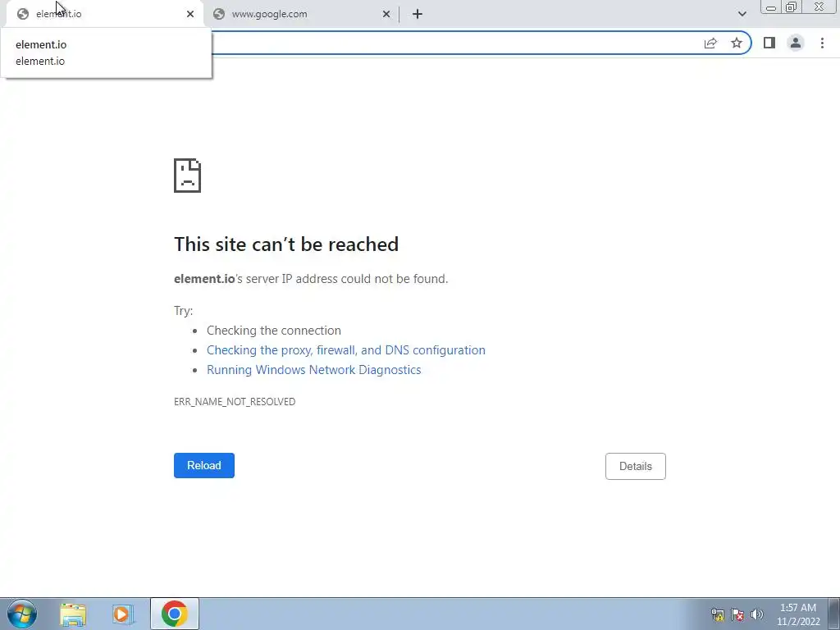
Task: Toggle the browser side panel
Action: click(769, 43)
